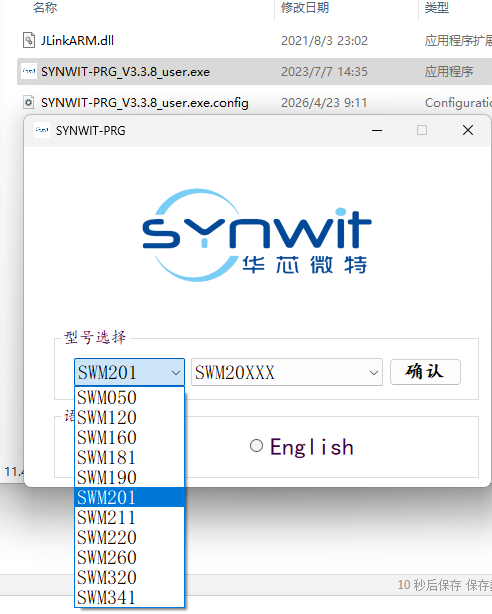Choose SWM190 in the open list
This screenshot has width=492, height=614.
pos(129,477)
